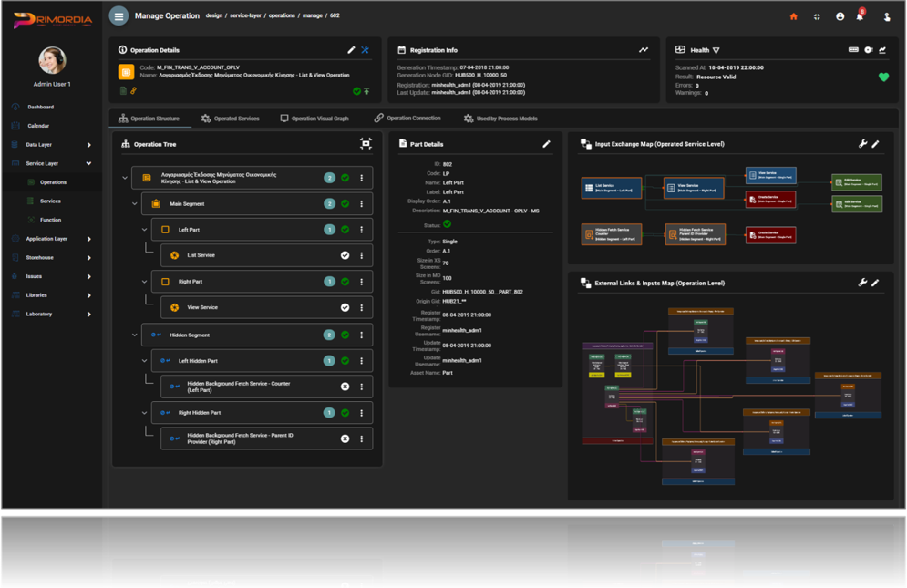907x588 pixels.
Task: Toggle the white check on List Service
Action: tap(345, 255)
